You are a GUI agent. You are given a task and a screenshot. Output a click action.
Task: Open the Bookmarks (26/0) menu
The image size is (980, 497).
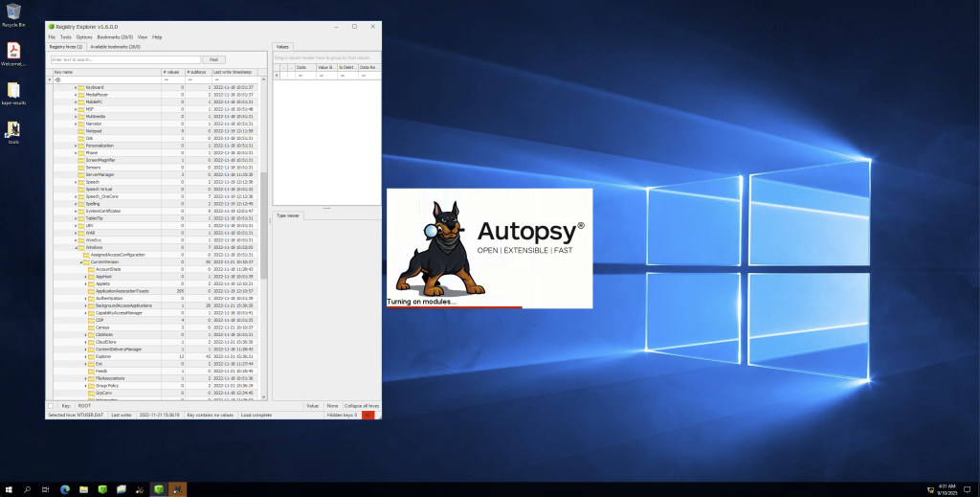pos(115,37)
